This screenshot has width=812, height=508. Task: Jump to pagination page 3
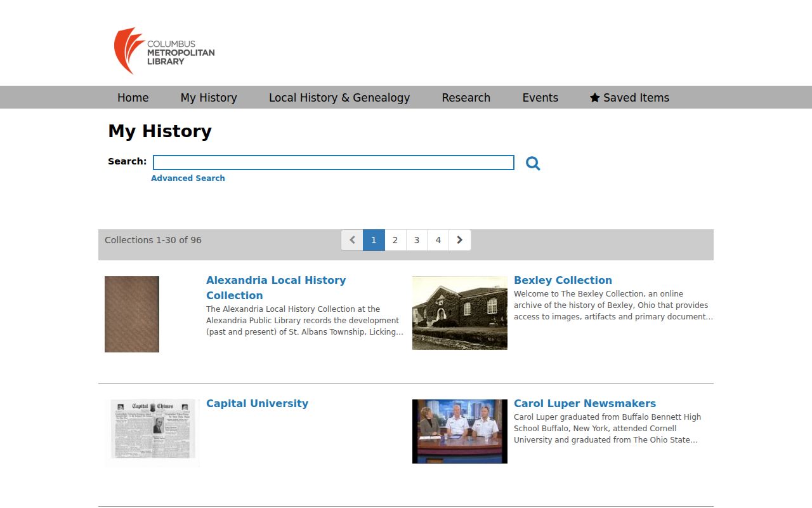click(417, 240)
